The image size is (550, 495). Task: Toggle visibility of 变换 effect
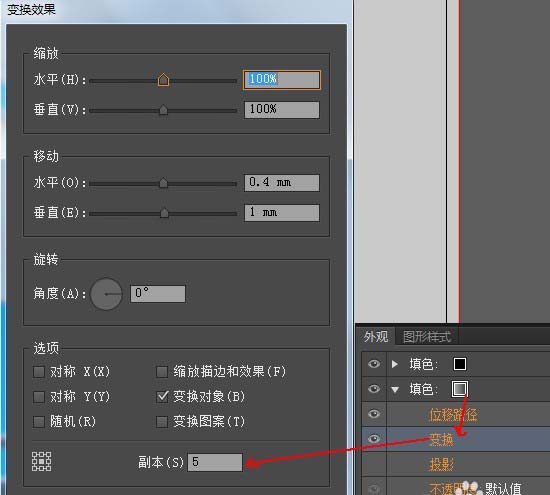[374, 439]
